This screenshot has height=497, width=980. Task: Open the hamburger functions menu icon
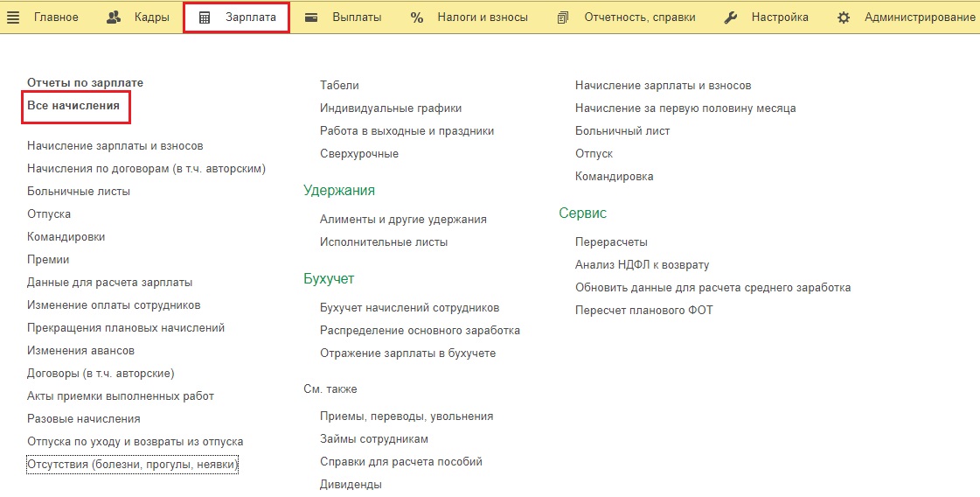pyautogui.click(x=12, y=17)
